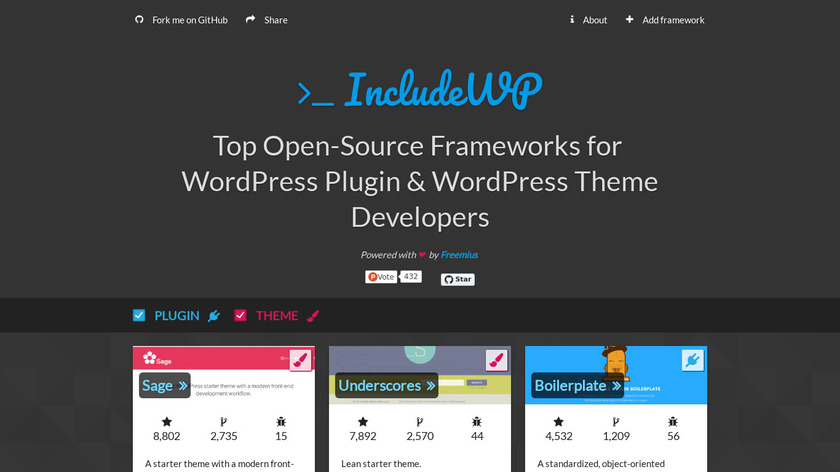Click Boilerplate's star count 4,532
This screenshot has height=472, width=840.
point(559,436)
